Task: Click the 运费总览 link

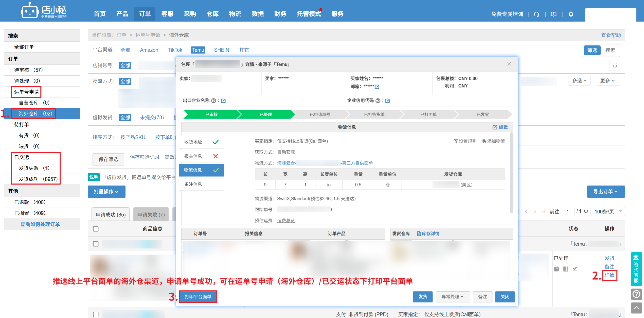Action: click(x=286, y=221)
